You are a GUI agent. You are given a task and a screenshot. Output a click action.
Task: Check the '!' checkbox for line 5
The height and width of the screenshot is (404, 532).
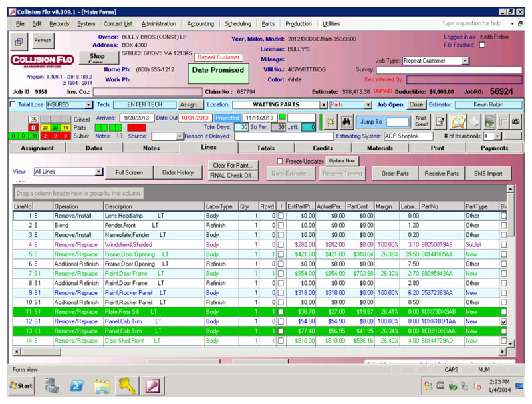[281, 254]
